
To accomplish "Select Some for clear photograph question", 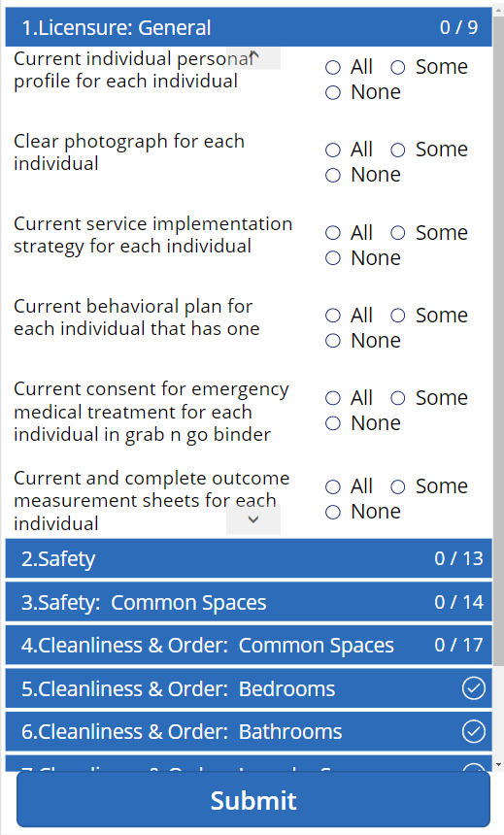I will [x=398, y=150].
